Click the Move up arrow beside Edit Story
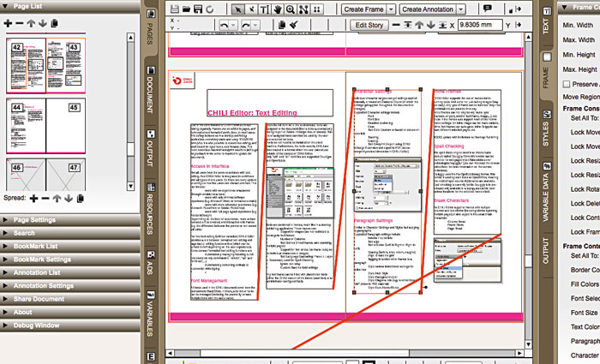The width and height of the screenshot is (600, 364). 419,25
